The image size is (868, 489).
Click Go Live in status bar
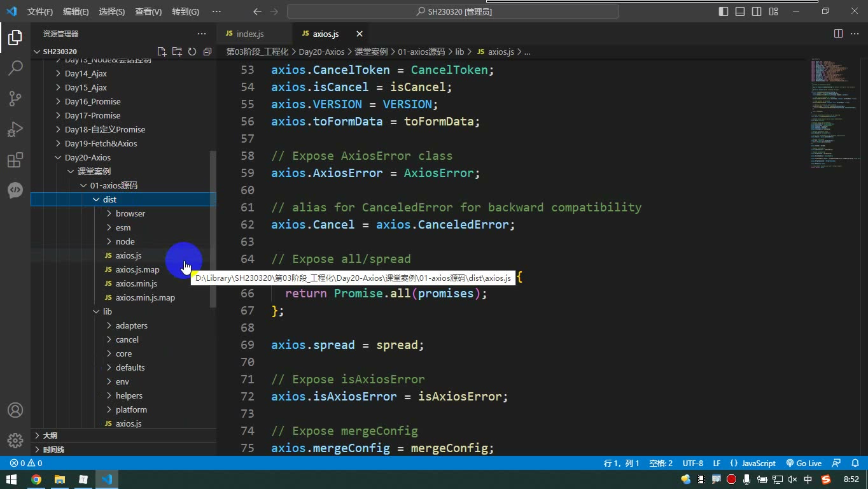pos(804,464)
